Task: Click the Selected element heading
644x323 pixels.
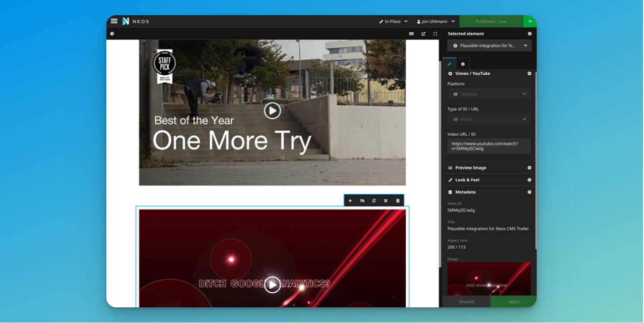Action: click(466, 34)
